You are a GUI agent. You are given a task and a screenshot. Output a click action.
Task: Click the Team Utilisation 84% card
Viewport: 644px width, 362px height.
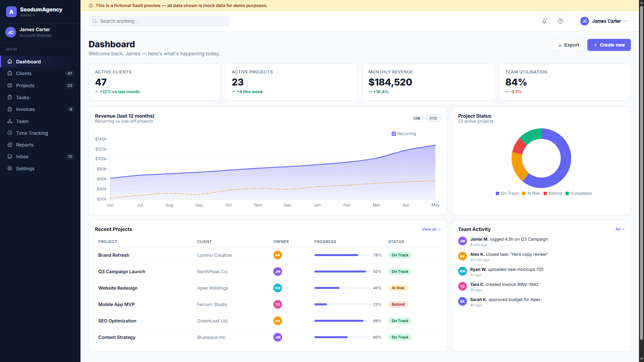pyautogui.click(x=565, y=82)
